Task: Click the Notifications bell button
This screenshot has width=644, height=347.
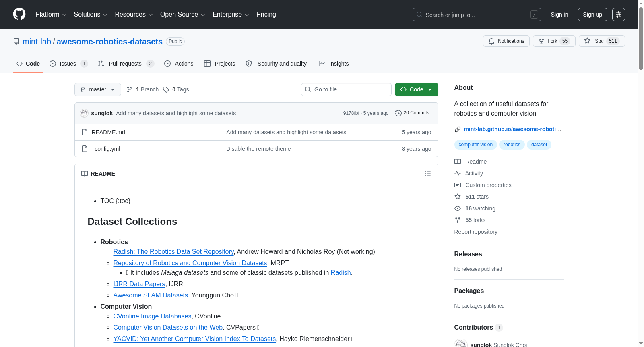Action: click(506, 41)
